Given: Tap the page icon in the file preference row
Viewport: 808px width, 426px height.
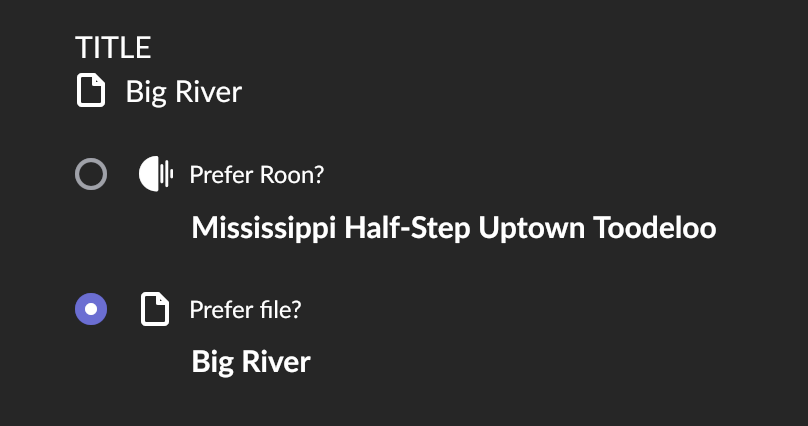Looking at the screenshot, I should coord(153,310).
